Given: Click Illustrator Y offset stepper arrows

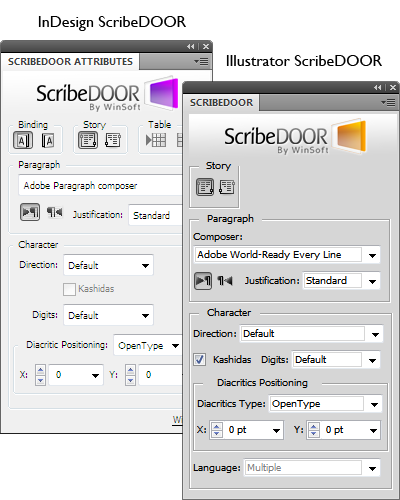Looking at the screenshot, I should pyautogui.click(x=314, y=430).
